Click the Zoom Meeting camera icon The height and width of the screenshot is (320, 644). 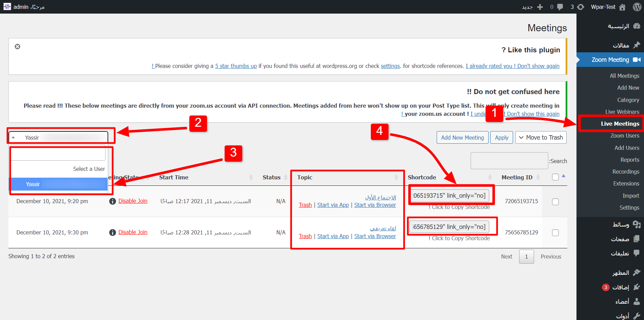(x=637, y=60)
